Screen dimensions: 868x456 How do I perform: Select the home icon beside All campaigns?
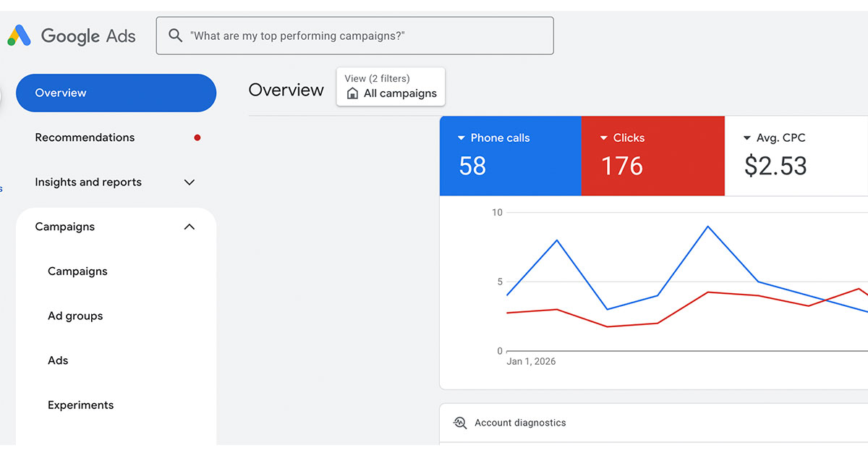[352, 93]
